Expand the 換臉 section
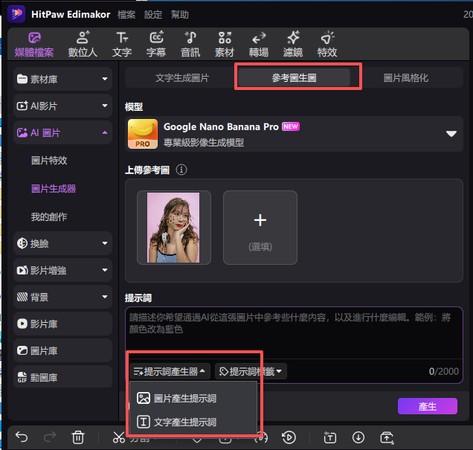 63,243
